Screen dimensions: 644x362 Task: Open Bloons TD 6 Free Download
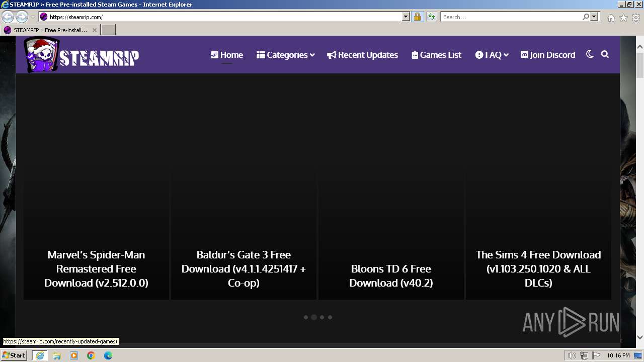(x=391, y=276)
